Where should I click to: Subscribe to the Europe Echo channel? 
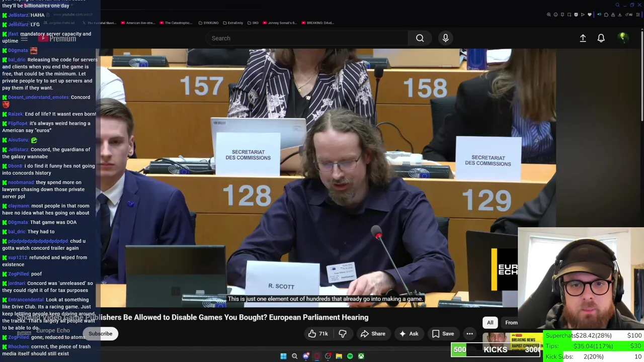click(101, 333)
